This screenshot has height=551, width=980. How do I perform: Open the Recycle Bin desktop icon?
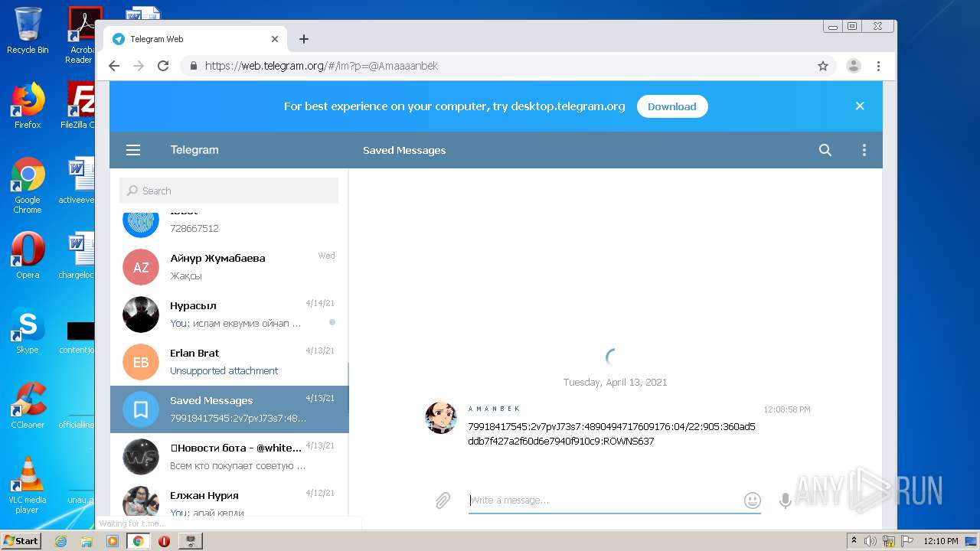tap(28, 31)
